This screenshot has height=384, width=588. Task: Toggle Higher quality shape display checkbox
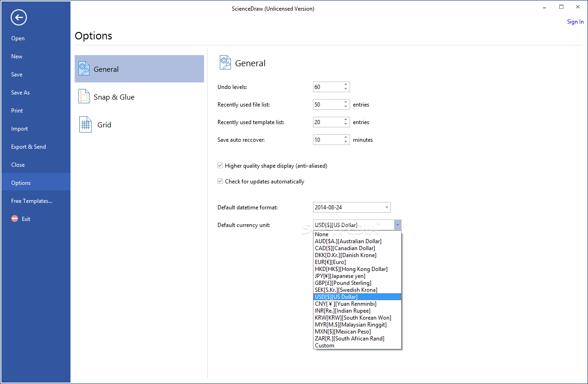[220, 165]
